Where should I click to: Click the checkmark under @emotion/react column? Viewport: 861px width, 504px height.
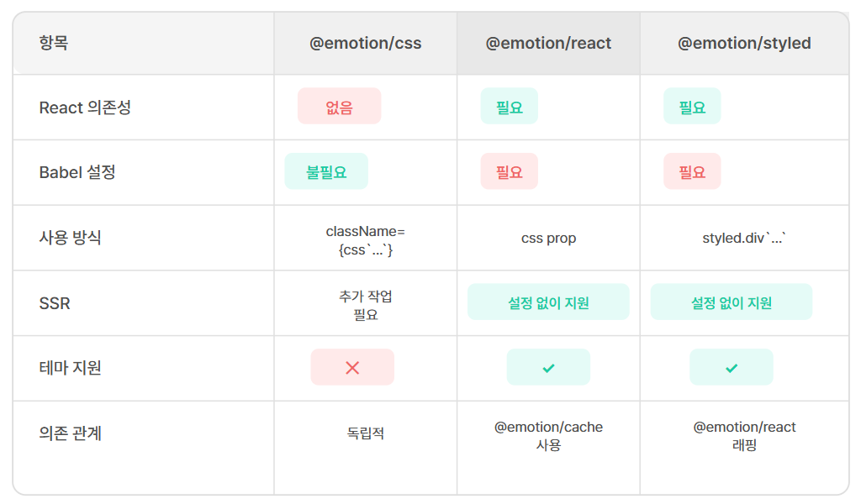pyautogui.click(x=548, y=368)
